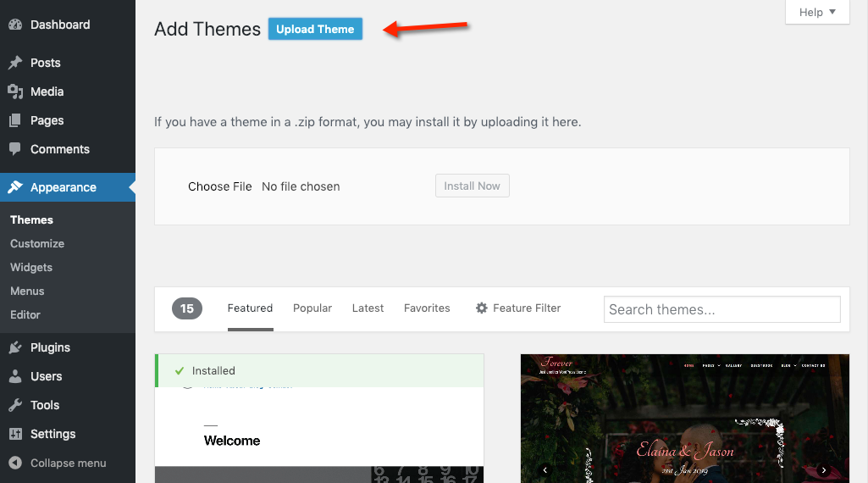This screenshot has height=483, width=868.
Task: Open Media via its sidebar icon
Action: (x=15, y=92)
